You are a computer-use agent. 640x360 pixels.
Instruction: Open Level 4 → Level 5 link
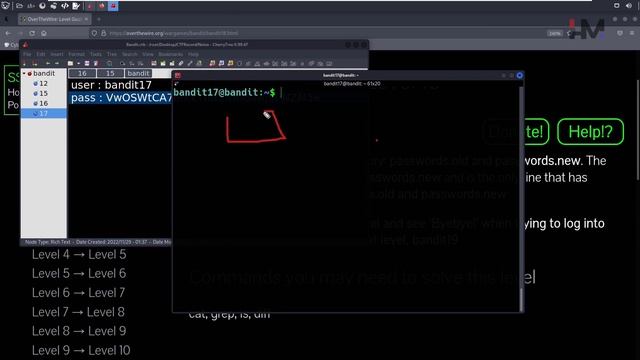pyautogui.click(x=79, y=255)
